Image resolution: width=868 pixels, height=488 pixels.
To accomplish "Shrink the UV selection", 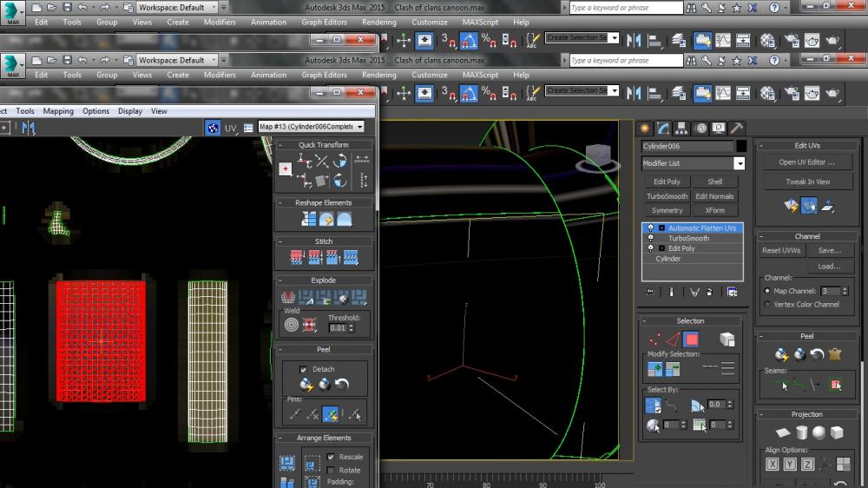I will click(673, 369).
